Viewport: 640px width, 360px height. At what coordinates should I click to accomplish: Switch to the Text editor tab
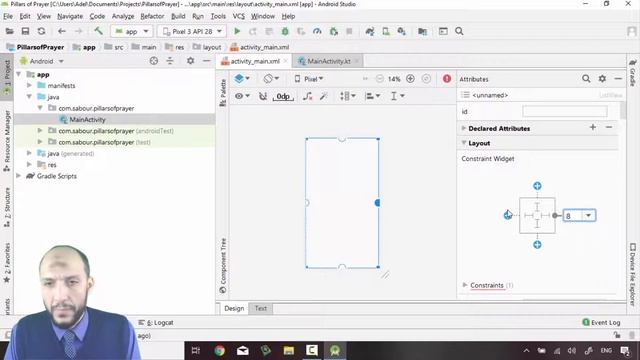260,308
